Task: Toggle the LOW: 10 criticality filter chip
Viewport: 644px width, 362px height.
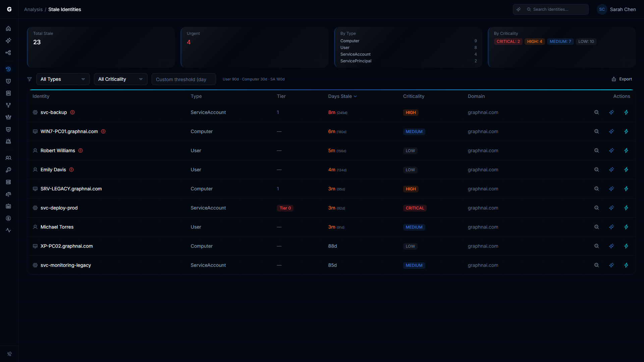Action: (586, 41)
